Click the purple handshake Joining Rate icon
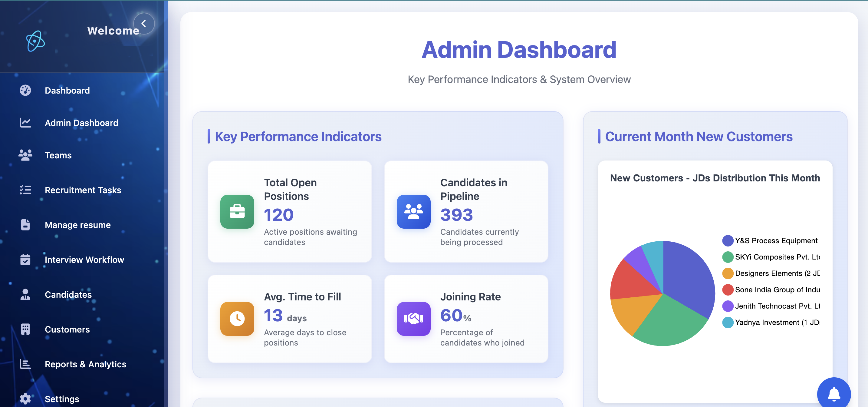Image resolution: width=868 pixels, height=407 pixels. click(x=413, y=319)
